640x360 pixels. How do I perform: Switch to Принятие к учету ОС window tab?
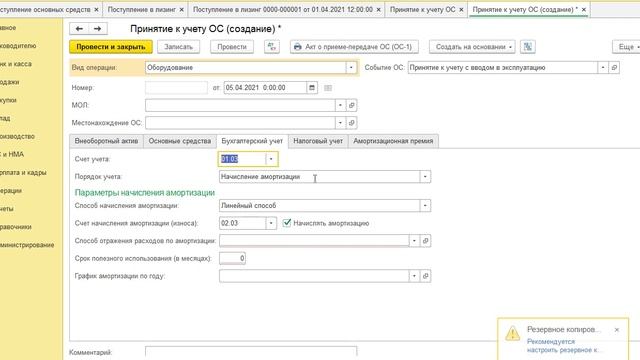pos(422,9)
